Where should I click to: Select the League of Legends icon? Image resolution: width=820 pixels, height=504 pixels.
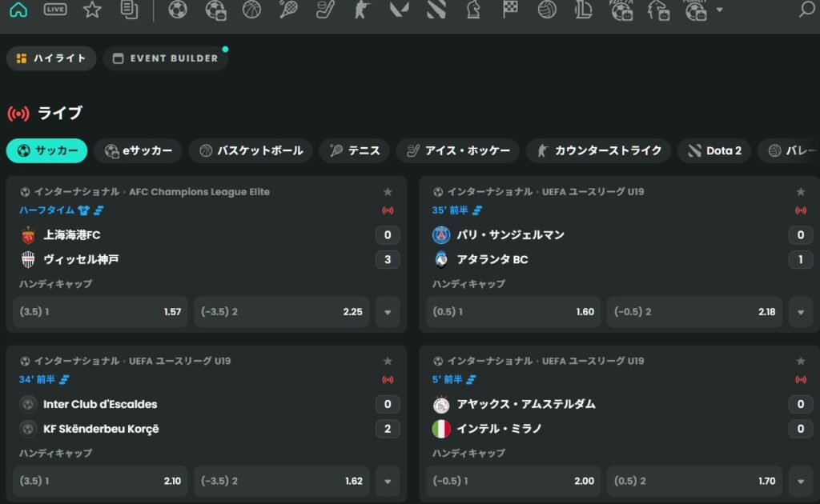click(x=584, y=9)
